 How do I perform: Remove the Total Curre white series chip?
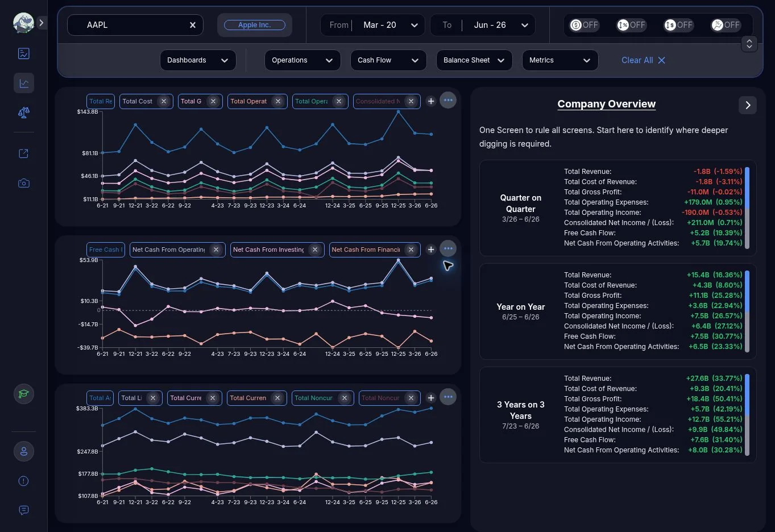[213, 398]
